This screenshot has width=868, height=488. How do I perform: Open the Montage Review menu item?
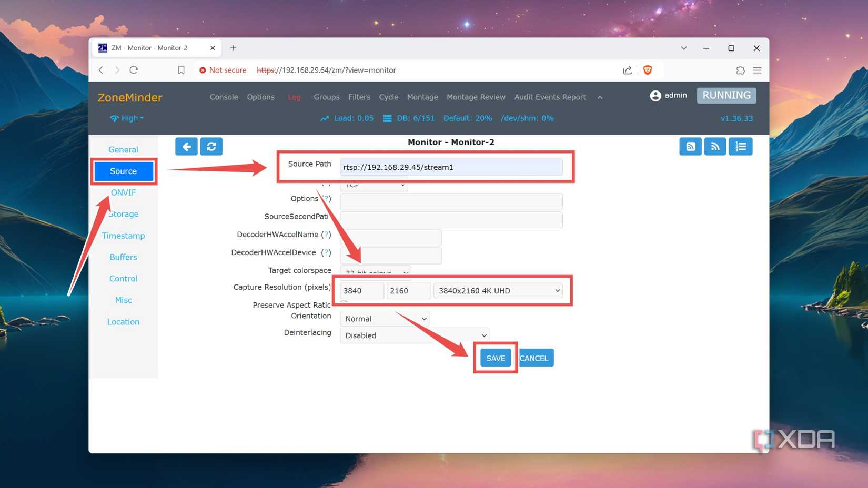coord(476,97)
